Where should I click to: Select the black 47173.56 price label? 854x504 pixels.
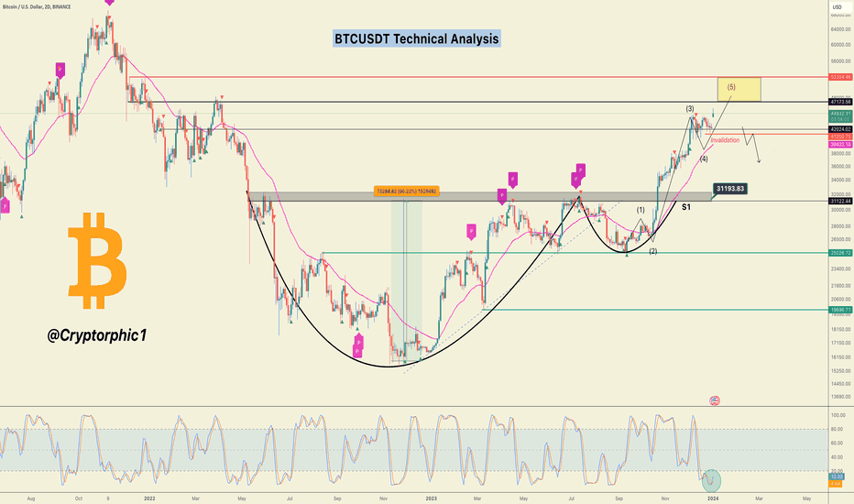841,102
